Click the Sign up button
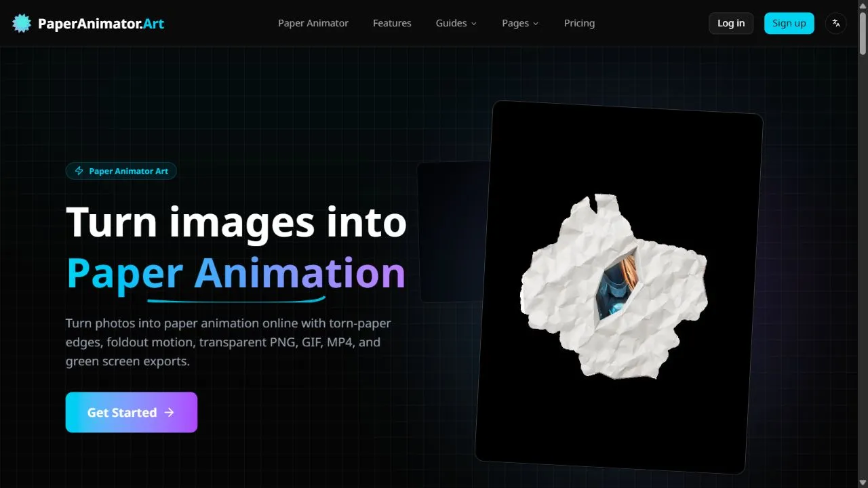This screenshot has width=868, height=488. click(x=789, y=23)
